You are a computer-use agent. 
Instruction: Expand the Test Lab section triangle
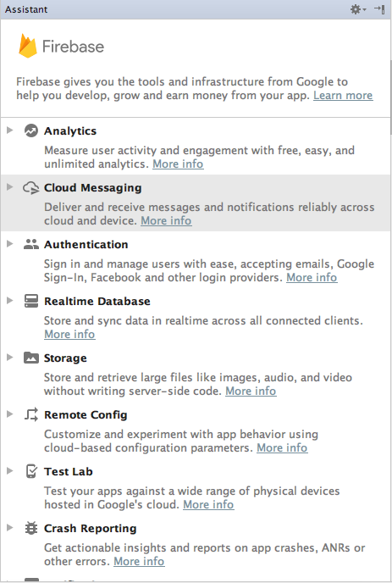[x=10, y=470]
